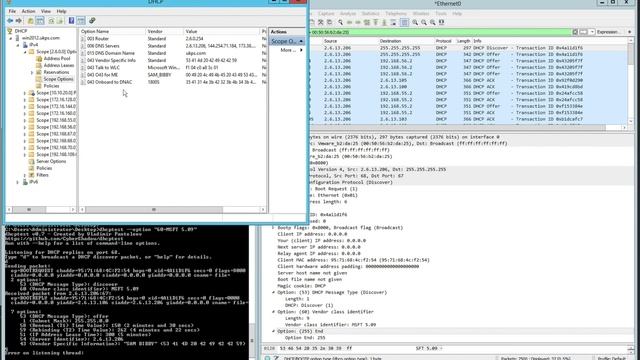The height and width of the screenshot is (360, 640).
Task: Select the 043 Talk to WLC option row
Action: (173, 68)
